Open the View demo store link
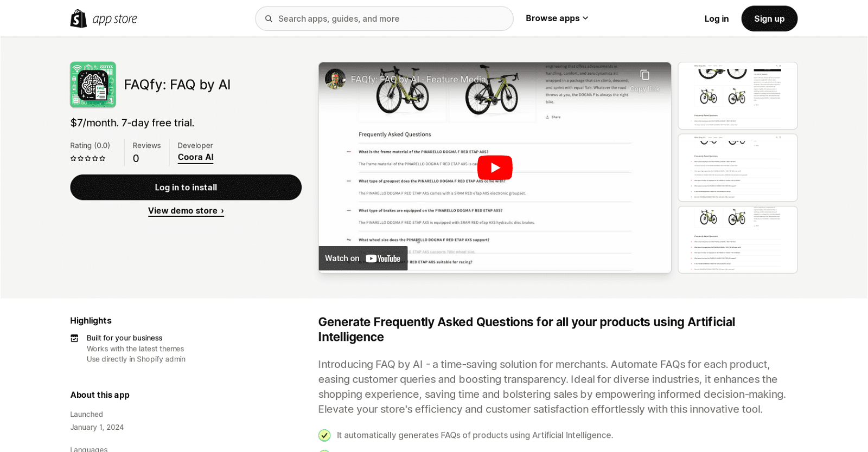 [x=186, y=211]
